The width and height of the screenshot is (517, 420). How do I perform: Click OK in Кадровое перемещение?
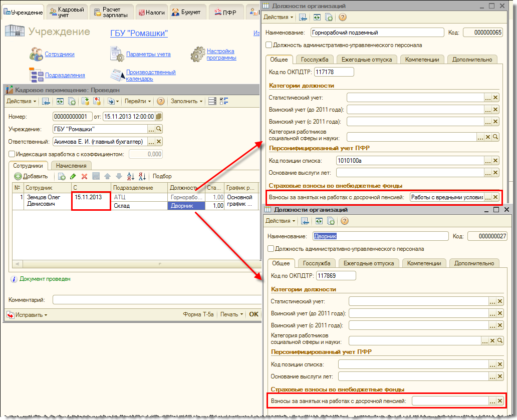[253, 314]
